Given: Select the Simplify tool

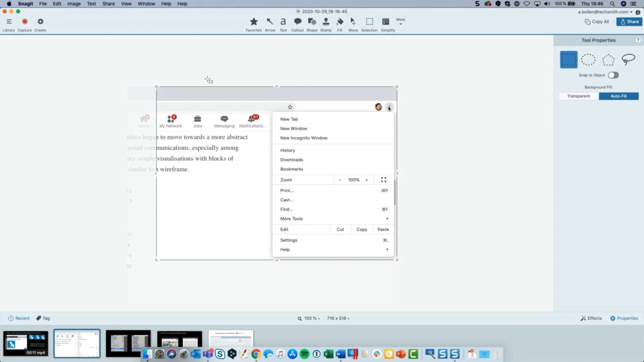Looking at the screenshot, I should 387,25.
